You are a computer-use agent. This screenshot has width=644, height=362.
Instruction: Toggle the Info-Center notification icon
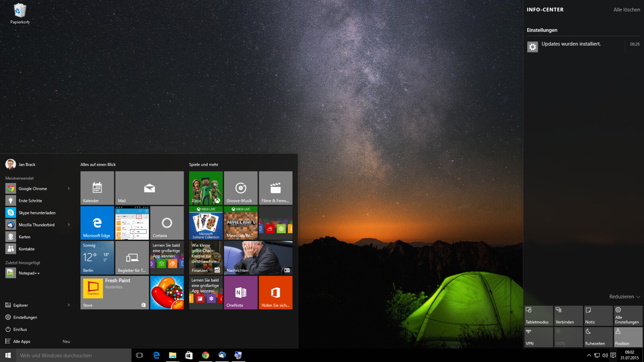click(613, 355)
